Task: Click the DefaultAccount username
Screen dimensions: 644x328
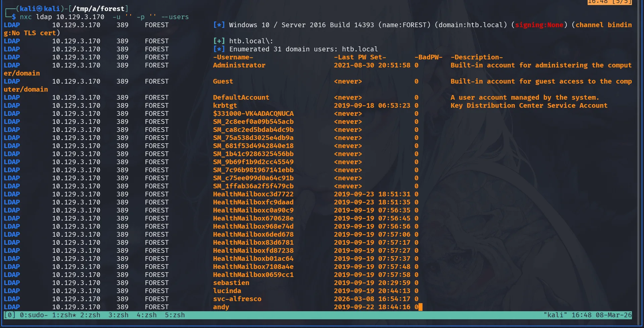Action: point(241,97)
